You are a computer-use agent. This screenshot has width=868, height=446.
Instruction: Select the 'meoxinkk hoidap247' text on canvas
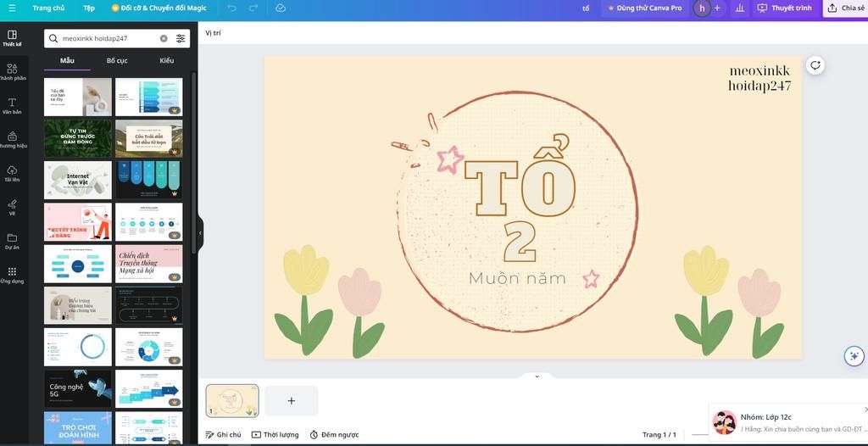click(x=759, y=78)
